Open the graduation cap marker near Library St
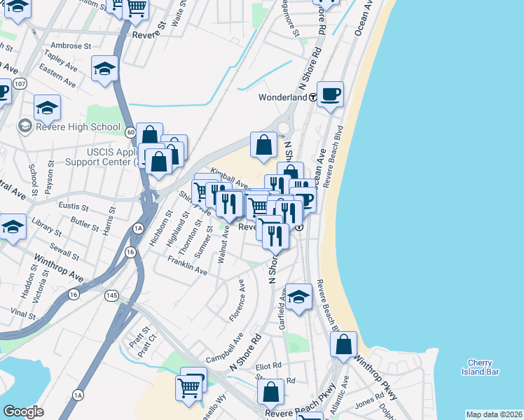 click(13, 229)
